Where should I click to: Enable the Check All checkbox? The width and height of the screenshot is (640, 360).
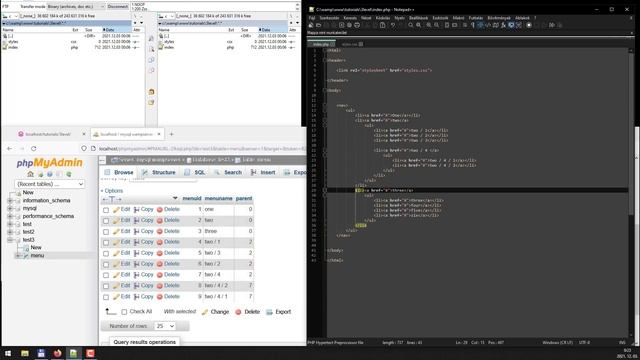pyautogui.click(x=124, y=312)
